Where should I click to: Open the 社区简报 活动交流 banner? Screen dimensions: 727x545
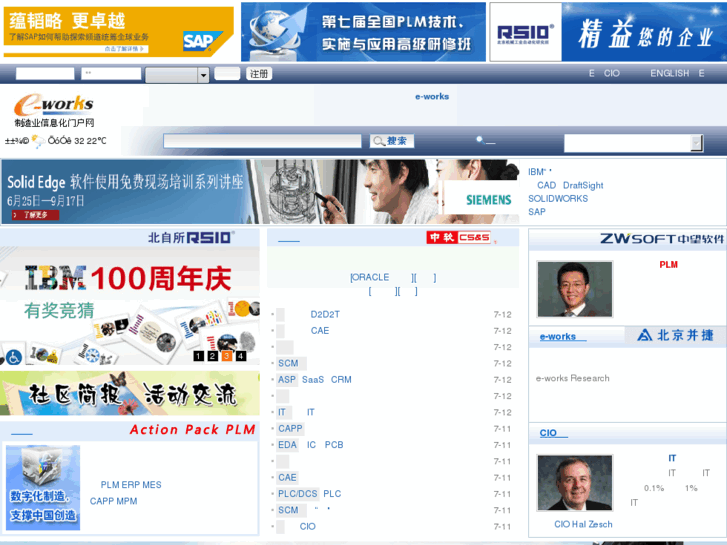129,393
